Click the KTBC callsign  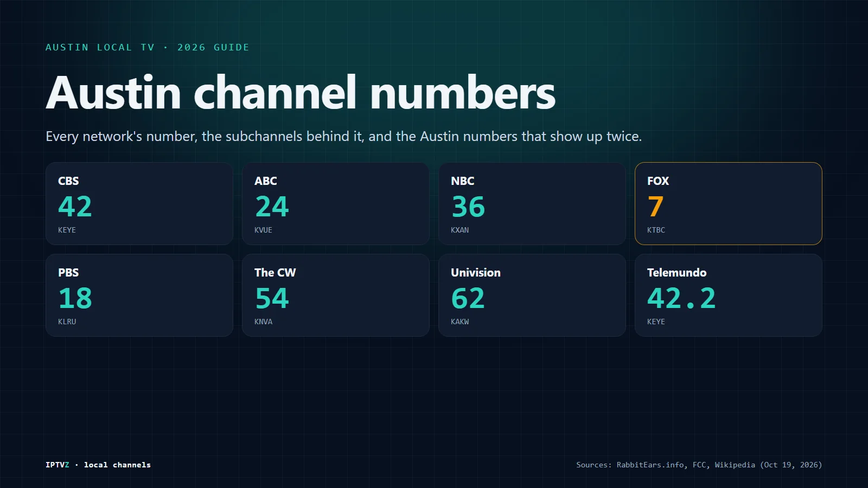click(x=656, y=230)
